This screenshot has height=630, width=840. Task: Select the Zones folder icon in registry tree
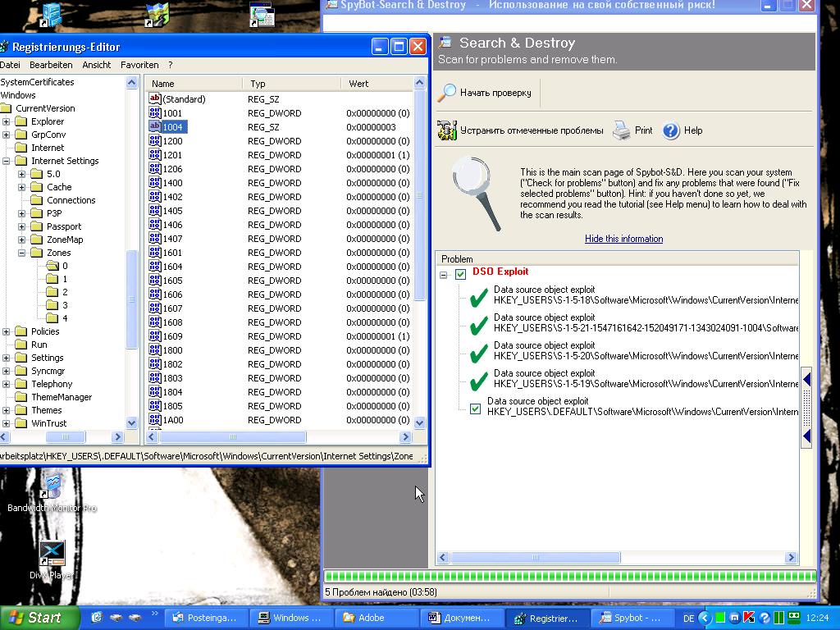point(36,253)
